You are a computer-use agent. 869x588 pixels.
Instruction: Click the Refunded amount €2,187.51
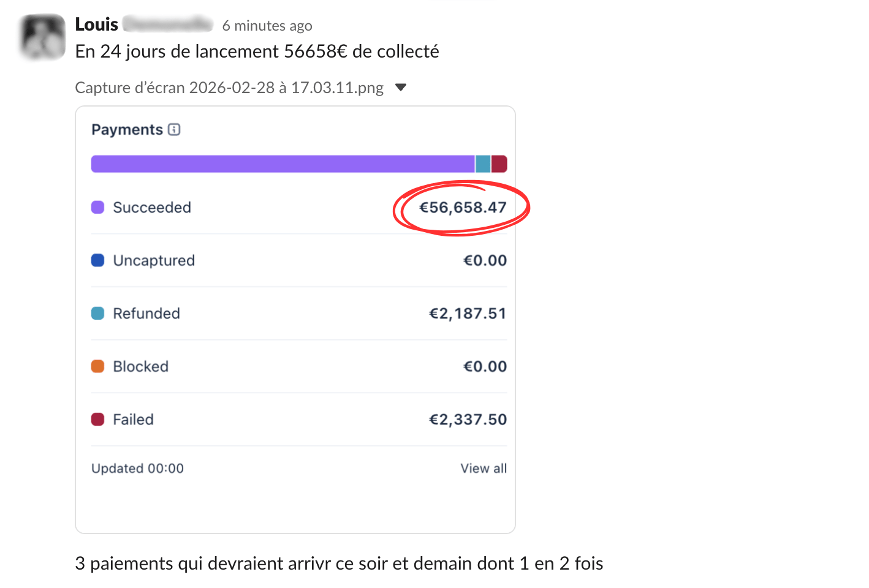[468, 313]
